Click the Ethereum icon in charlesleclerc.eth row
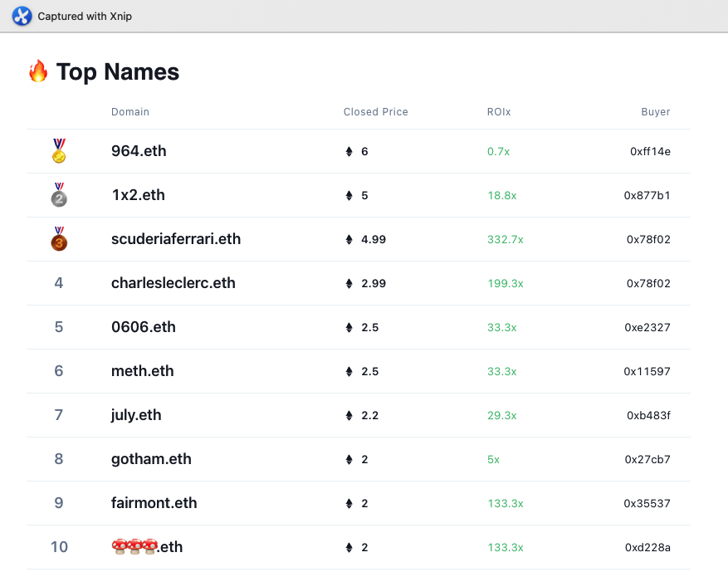 coord(349,283)
